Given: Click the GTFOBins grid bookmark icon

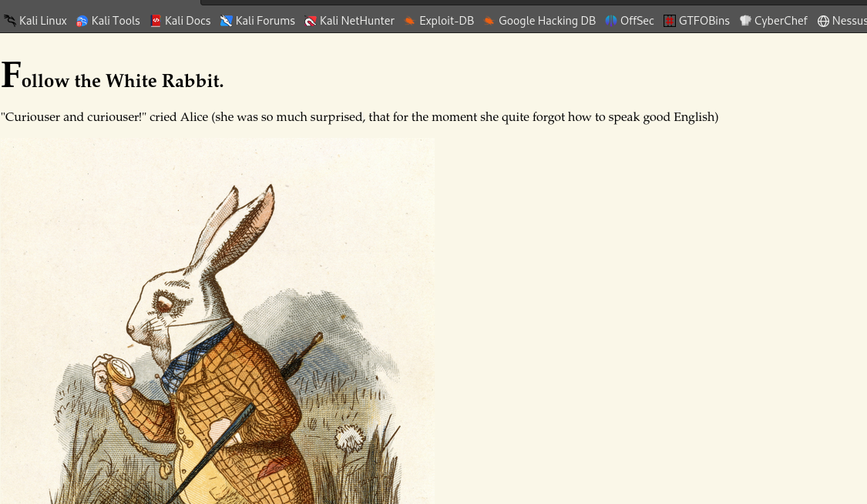Looking at the screenshot, I should (670, 21).
